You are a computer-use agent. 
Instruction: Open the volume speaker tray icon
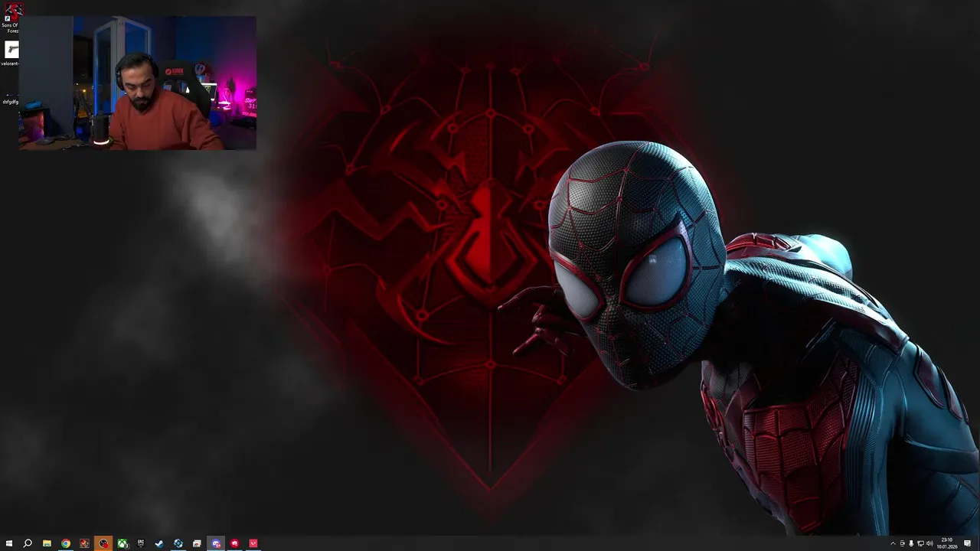click(x=929, y=543)
